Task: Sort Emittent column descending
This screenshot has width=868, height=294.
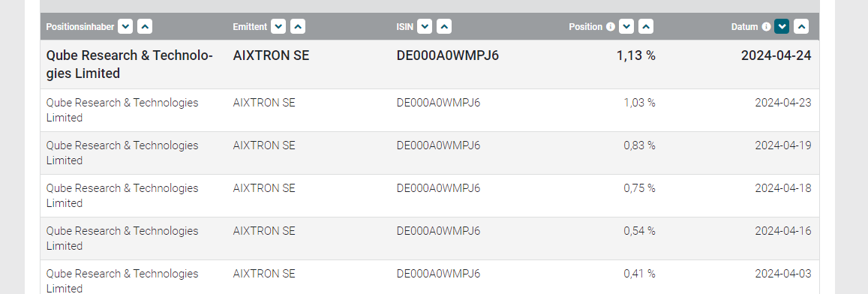Action: (x=278, y=26)
